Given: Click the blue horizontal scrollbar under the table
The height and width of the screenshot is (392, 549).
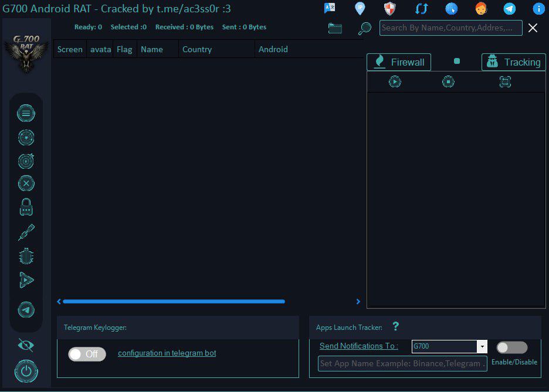Looking at the screenshot, I should tap(174, 301).
